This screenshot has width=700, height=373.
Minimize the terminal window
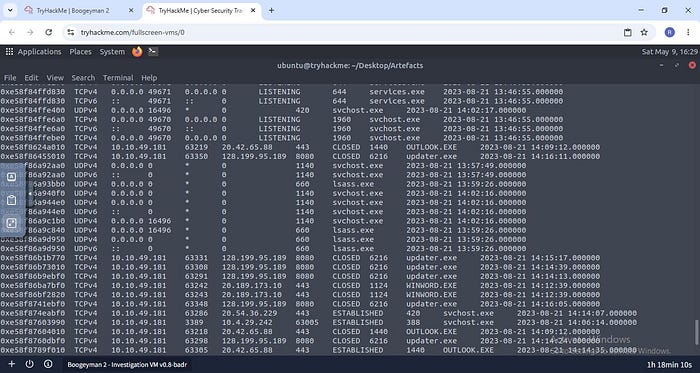(x=662, y=66)
